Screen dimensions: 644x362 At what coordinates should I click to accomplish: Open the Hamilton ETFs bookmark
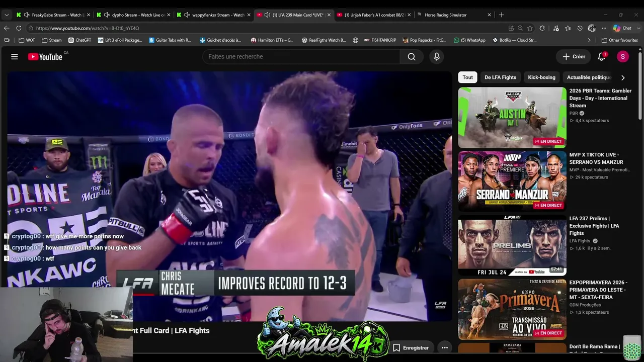[x=272, y=40]
